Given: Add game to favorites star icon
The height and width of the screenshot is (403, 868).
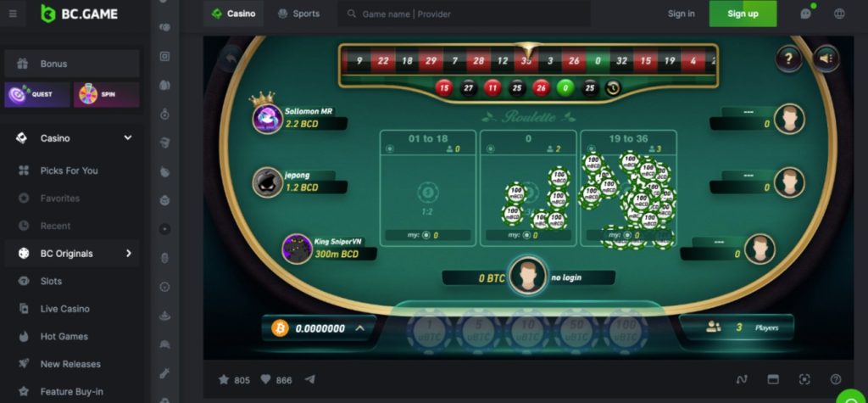Looking at the screenshot, I should [224, 380].
